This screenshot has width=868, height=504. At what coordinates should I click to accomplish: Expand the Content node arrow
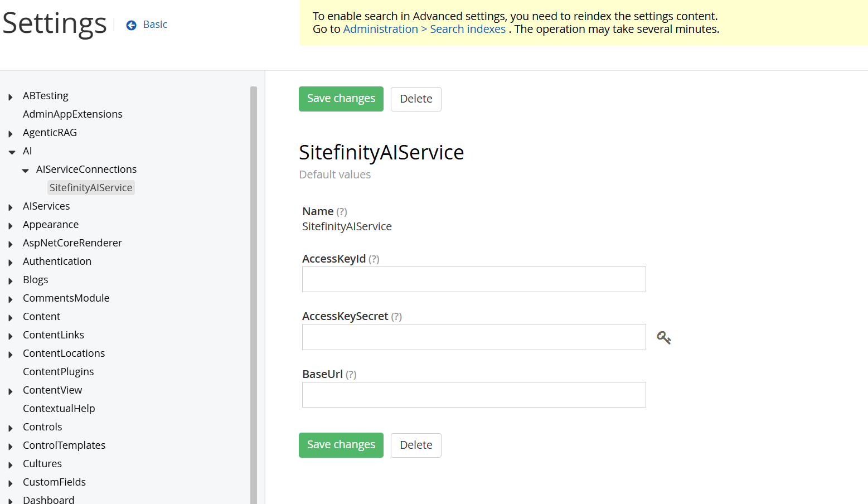tap(11, 318)
